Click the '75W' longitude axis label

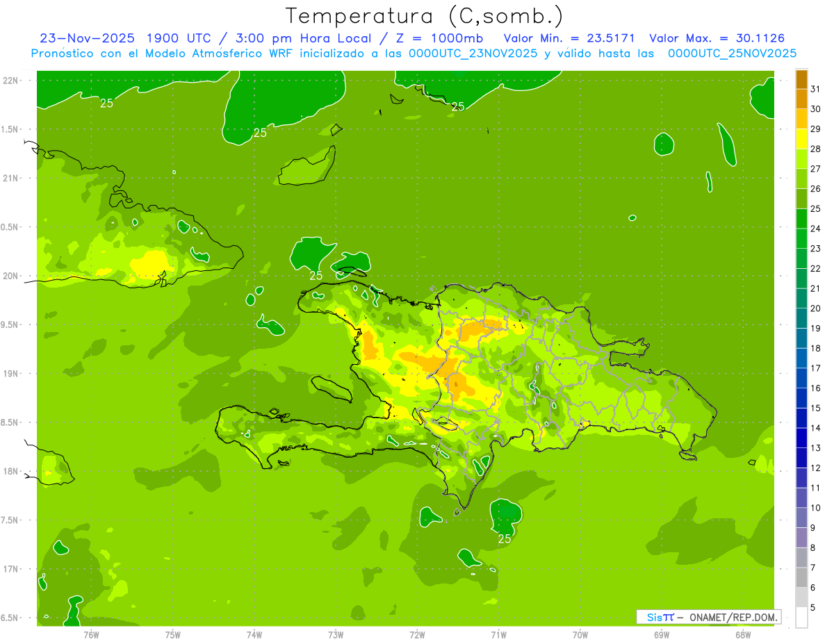point(172,635)
